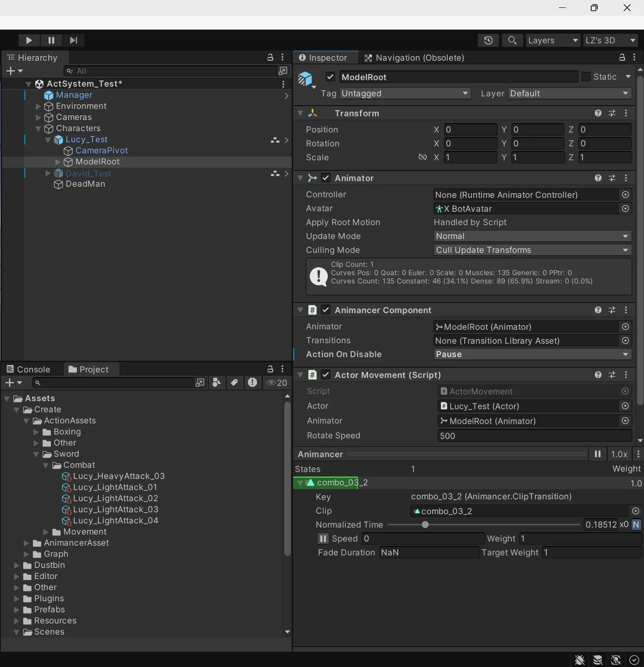This screenshot has height=667, width=644.
Task: Pause the Animancer graph playback
Action: 598,454
